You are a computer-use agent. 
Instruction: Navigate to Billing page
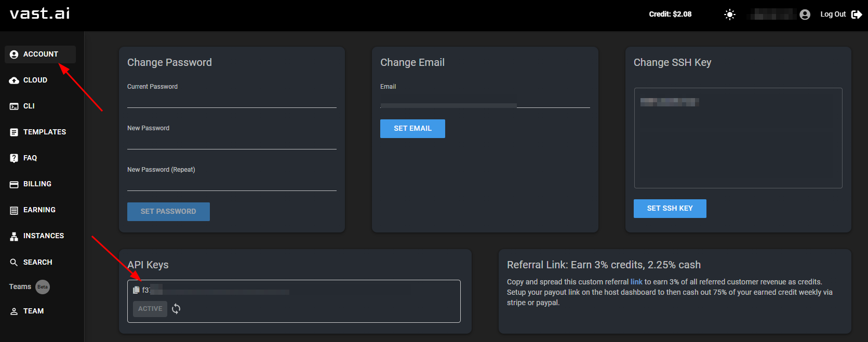point(37,184)
